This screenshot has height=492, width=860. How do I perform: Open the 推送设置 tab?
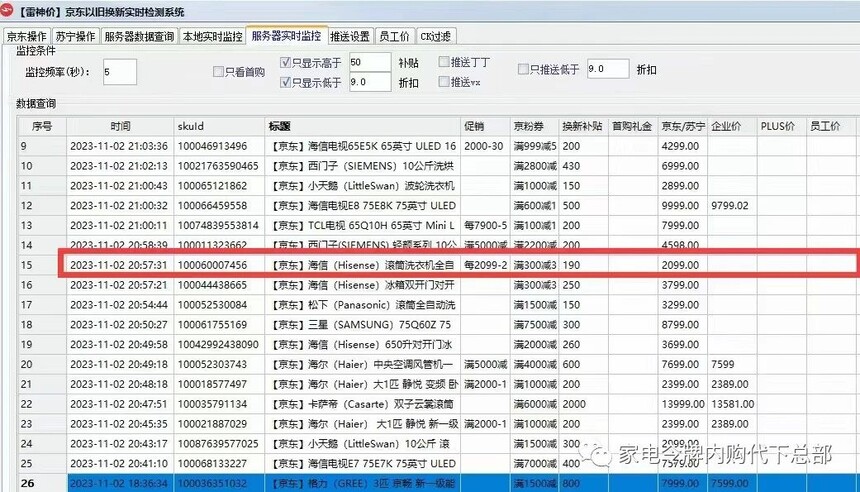click(x=350, y=36)
